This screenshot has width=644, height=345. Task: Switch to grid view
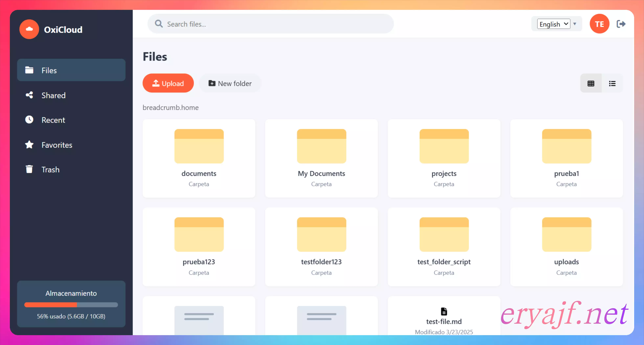(x=591, y=83)
